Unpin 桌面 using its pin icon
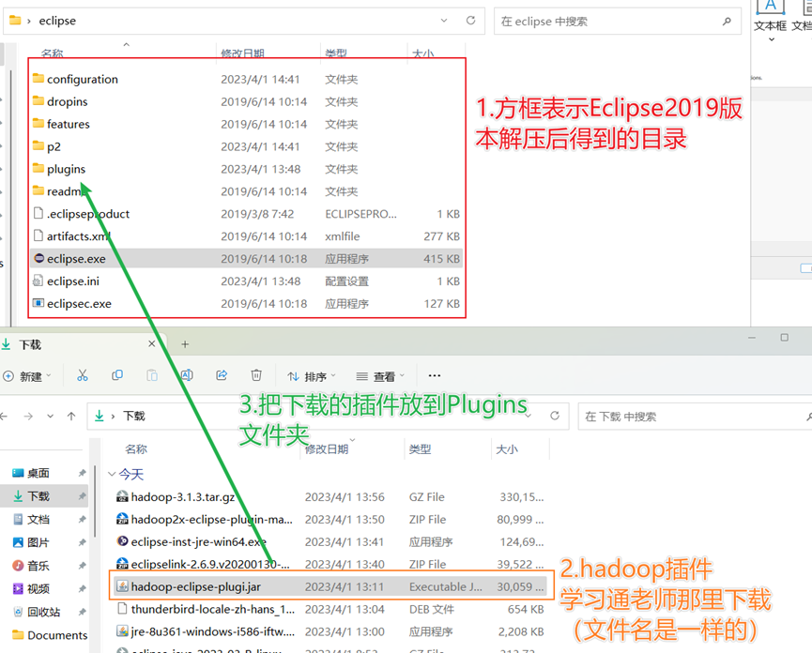812x653 pixels. pyautogui.click(x=82, y=473)
